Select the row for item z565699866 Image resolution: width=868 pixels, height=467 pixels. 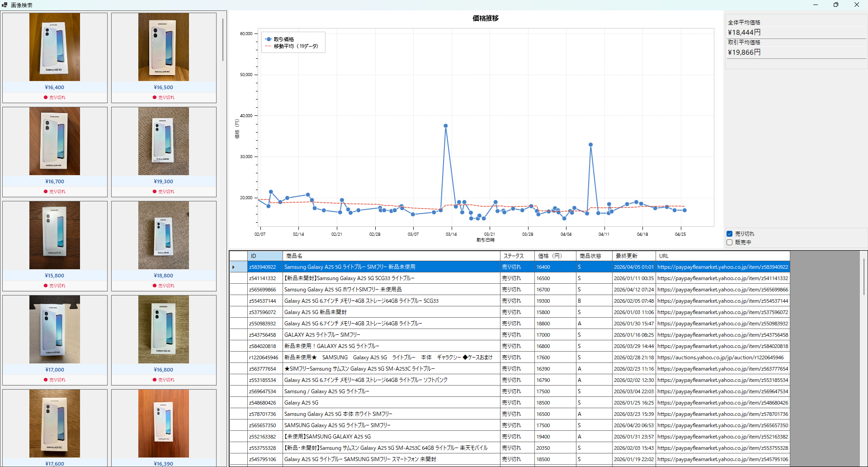click(x=509, y=290)
